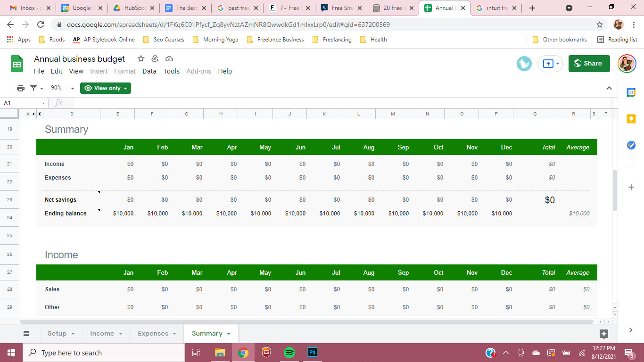Screen dimensions: 644x362
Task: Click the Google Sheets home icon
Action: tap(17, 64)
